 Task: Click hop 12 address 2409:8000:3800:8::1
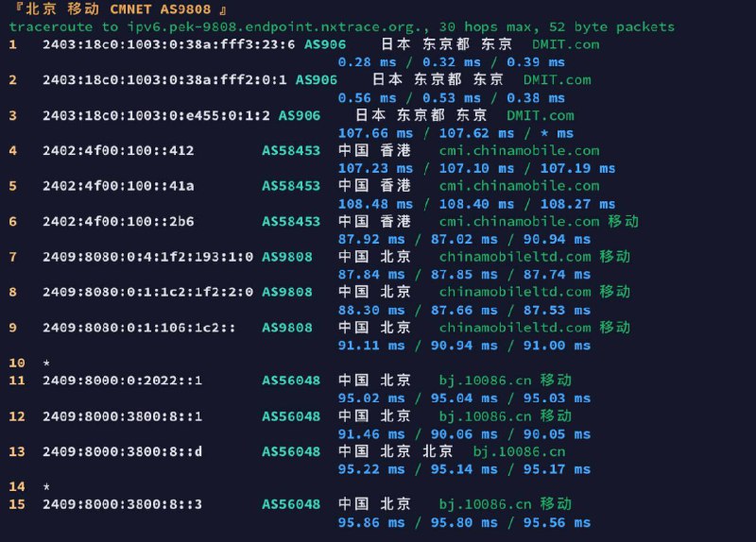[123, 416]
